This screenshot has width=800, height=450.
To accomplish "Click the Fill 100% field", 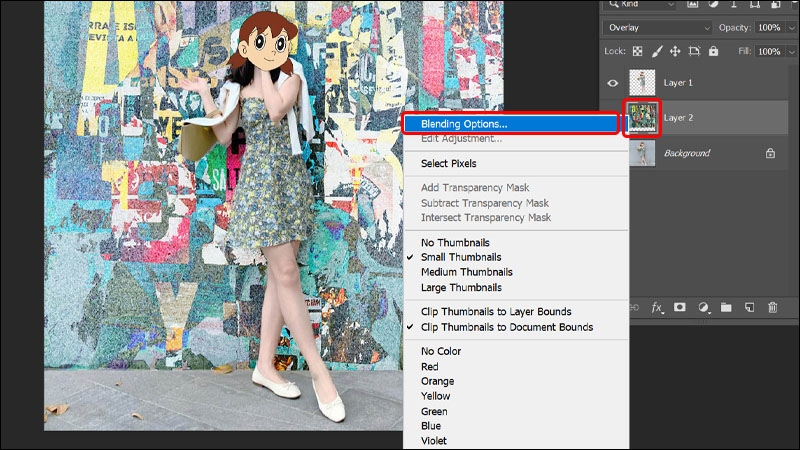I will point(769,52).
